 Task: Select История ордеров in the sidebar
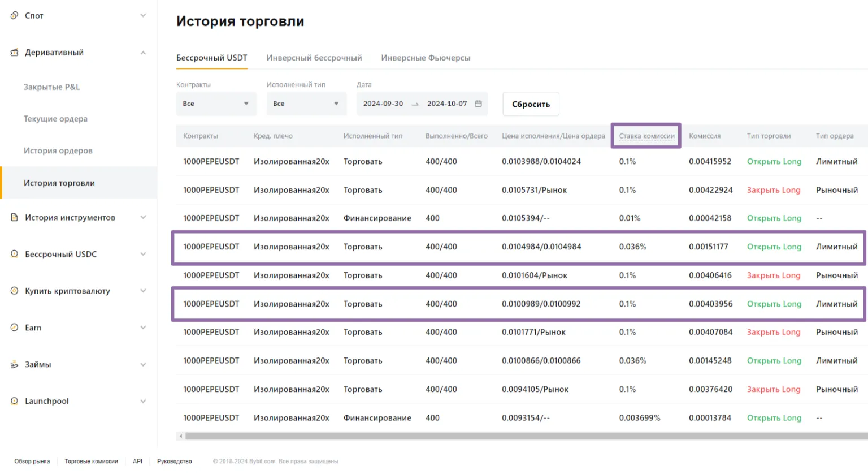pos(58,150)
